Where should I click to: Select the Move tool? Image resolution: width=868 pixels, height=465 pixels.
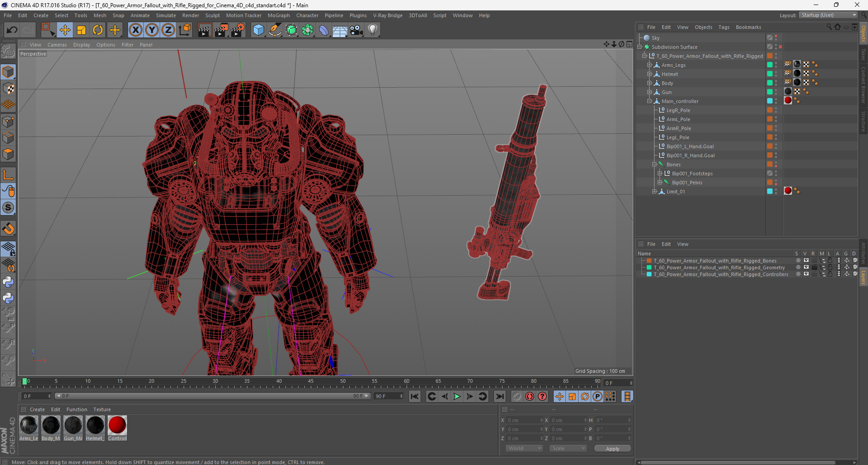[65, 30]
